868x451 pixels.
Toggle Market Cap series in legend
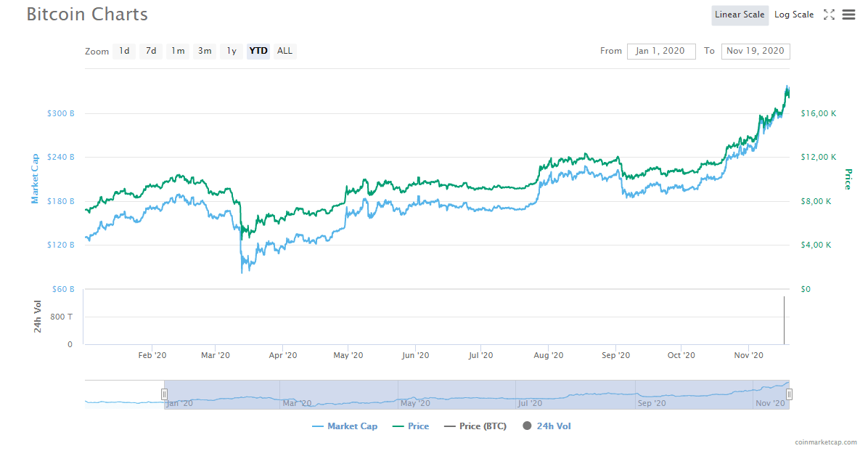click(345, 426)
